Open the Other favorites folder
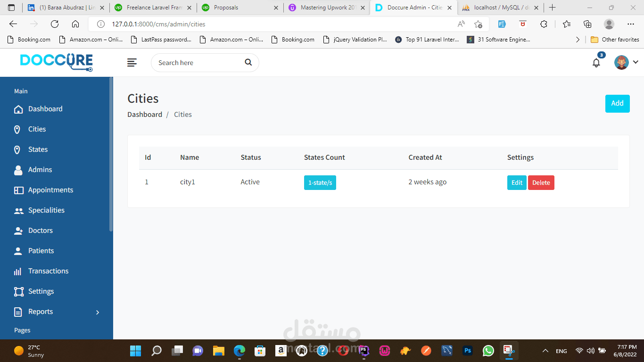Screen dimensions: 644x362 tap(615, 40)
